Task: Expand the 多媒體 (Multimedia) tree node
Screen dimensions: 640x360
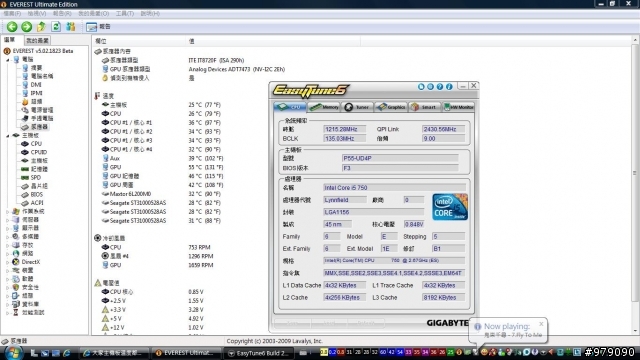Action: click(8, 237)
